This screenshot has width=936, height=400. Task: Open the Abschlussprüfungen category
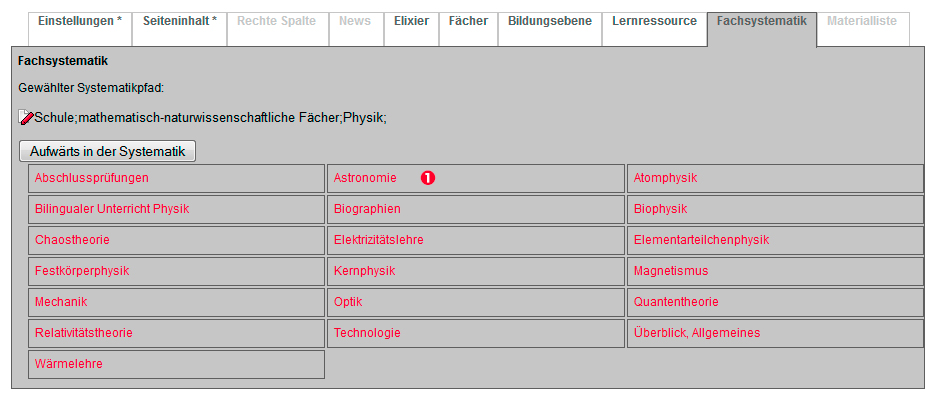(91, 178)
